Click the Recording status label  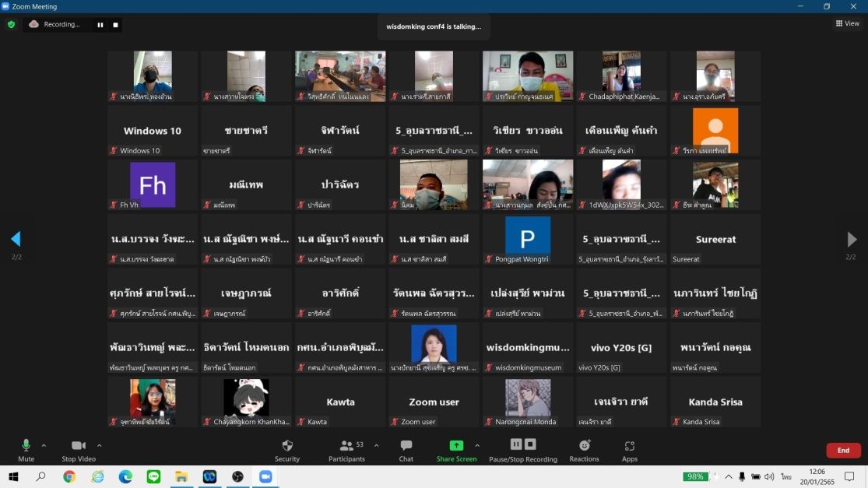[61, 24]
